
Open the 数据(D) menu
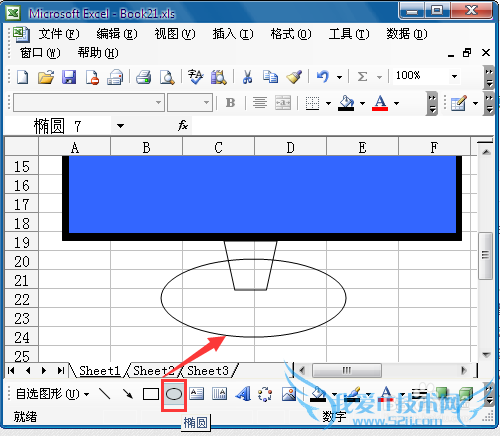pos(407,34)
